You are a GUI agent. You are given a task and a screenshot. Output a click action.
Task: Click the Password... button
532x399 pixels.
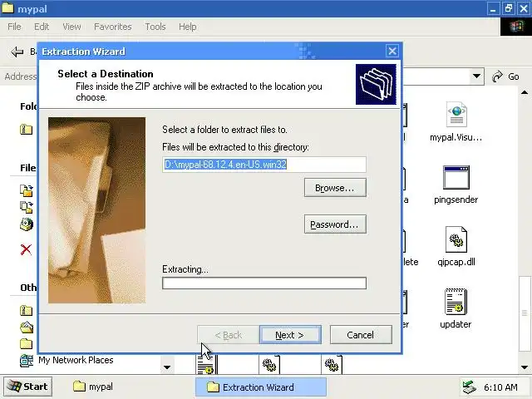[x=335, y=224]
